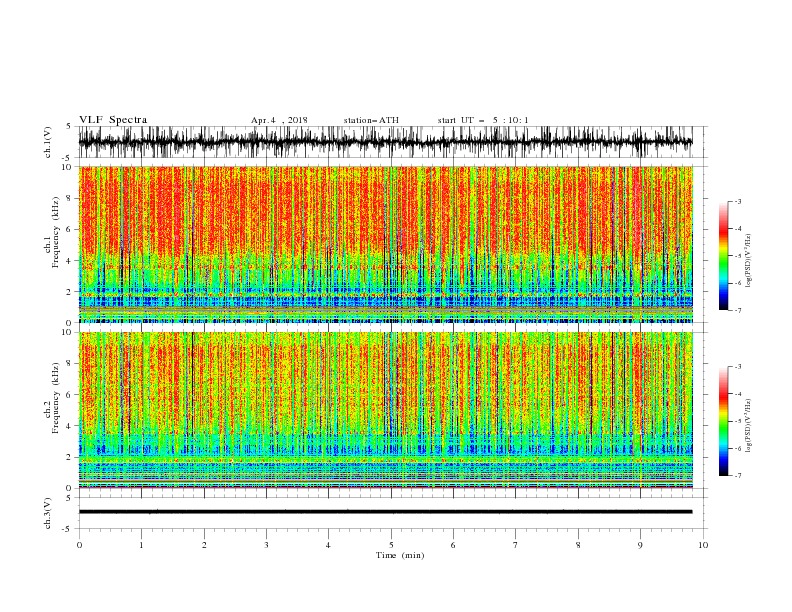Click time axis tick label "2"
Viewport: 792px width, 612px height.
coord(204,545)
